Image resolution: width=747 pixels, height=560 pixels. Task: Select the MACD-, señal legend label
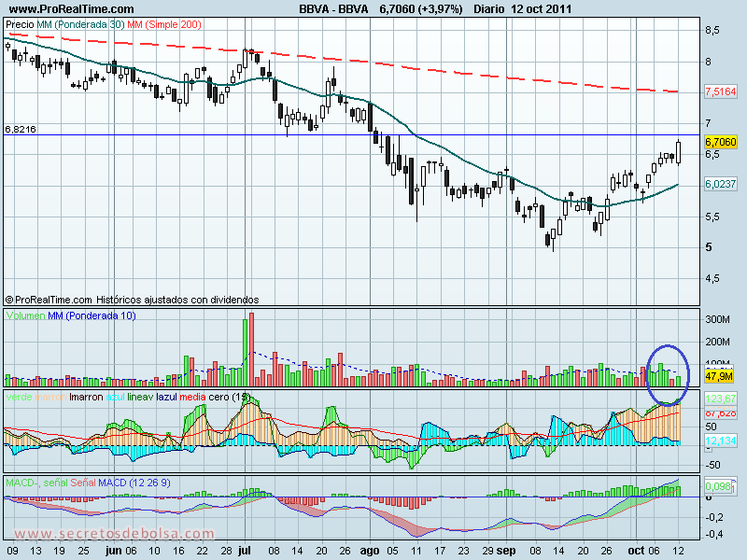coord(36,483)
